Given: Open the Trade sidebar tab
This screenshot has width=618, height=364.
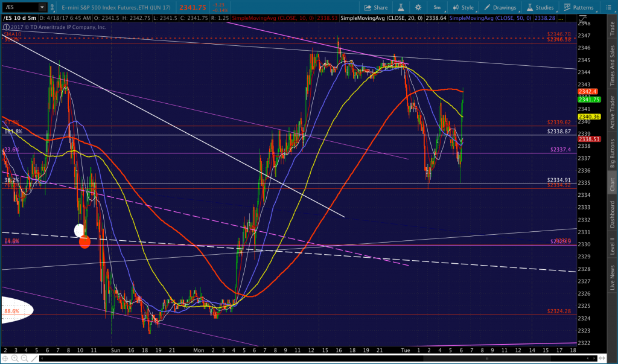Looking at the screenshot, I should (x=613, y=29).
